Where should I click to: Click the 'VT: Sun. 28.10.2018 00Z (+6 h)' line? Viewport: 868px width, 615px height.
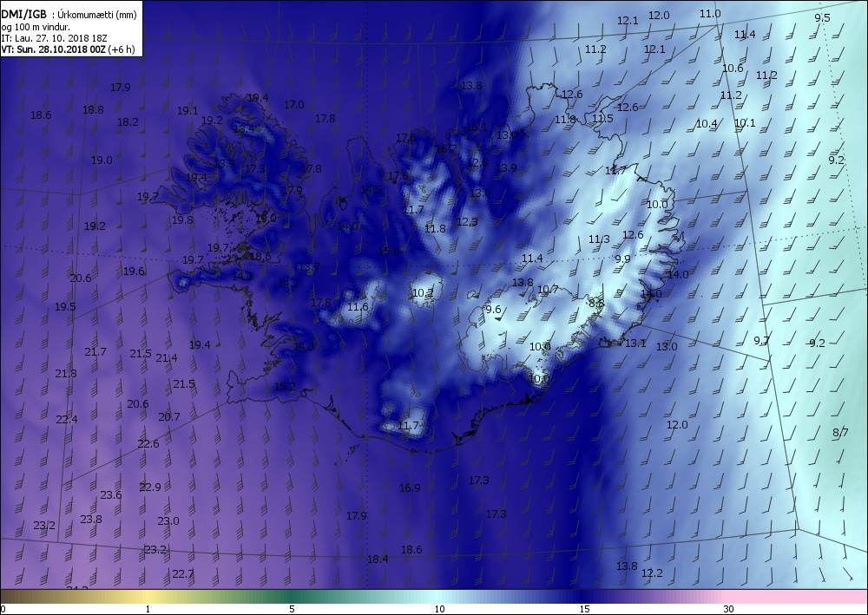68,49
